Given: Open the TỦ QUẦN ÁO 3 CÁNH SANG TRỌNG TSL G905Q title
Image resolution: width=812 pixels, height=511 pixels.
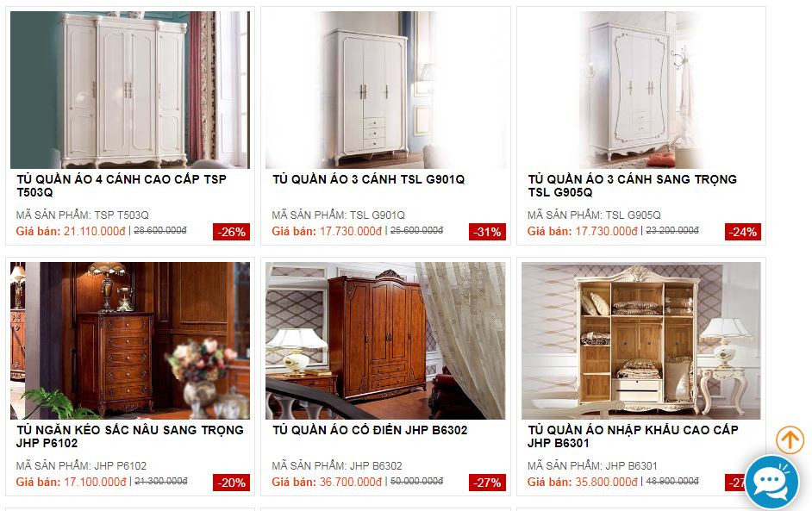Looking at the screenshot, I should (x=633, y=186).
